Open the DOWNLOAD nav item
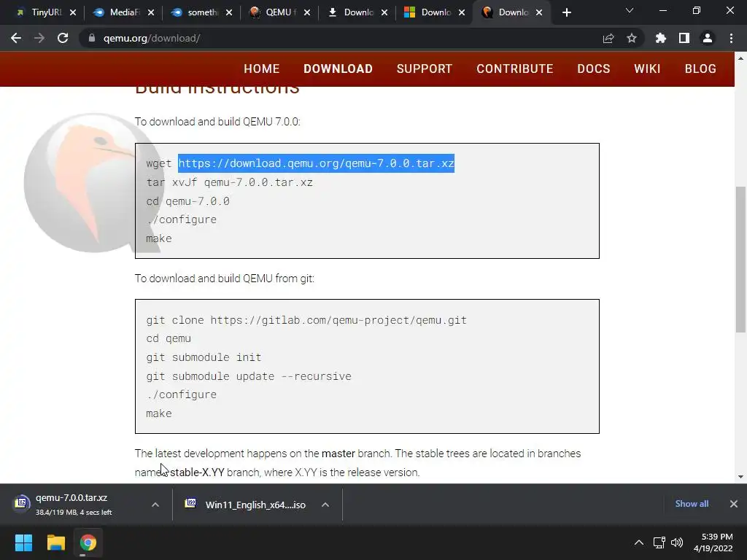Image resolution: width=747 pixels, height=560 pixels. click(338, 69)
